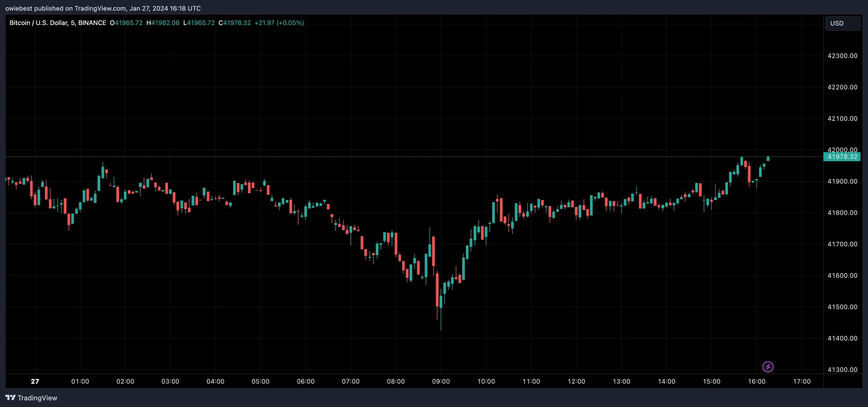Click the high price value H41982.06

(163, 23)
